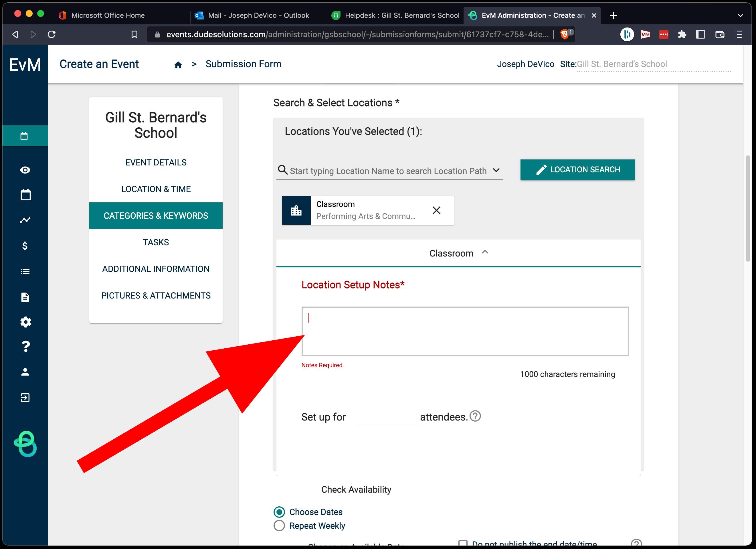Image resolution: width=756 pixels, height=549 pixels.
Task: Select the Repeat Weekly radio option
Action: tap(279, 525)
